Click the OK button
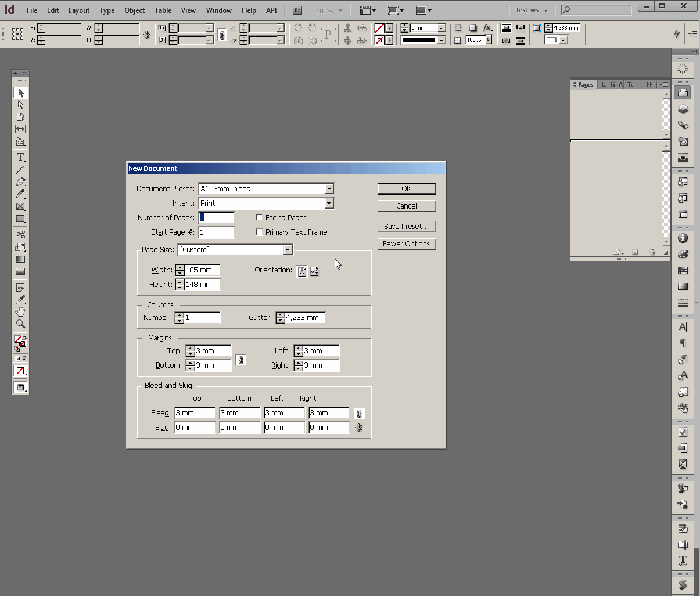Screen dimensions: 700x596 (x=406, y=189)
